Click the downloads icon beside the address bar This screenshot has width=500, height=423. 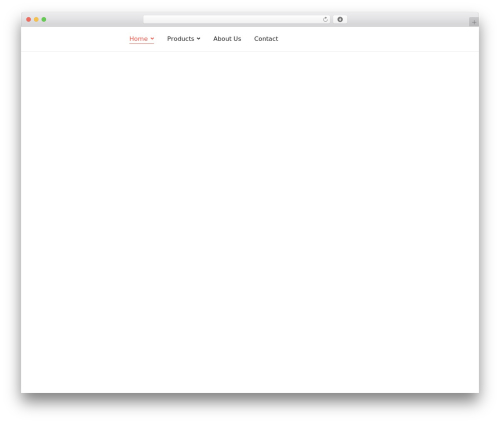point(340,19)
